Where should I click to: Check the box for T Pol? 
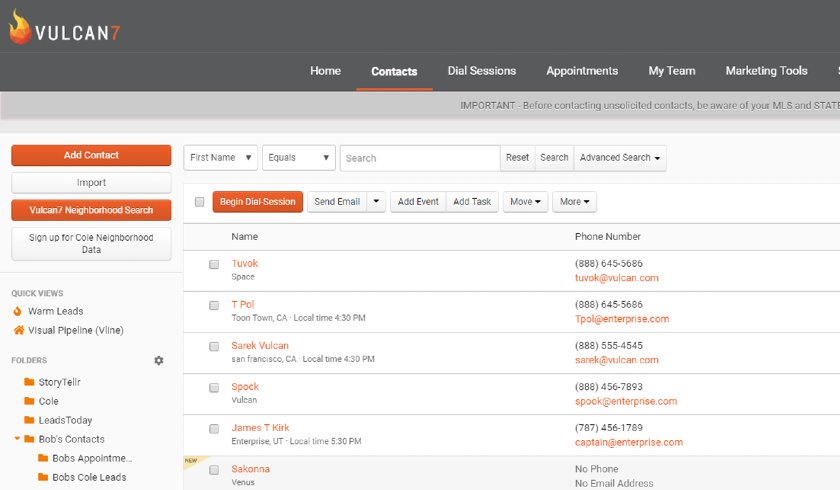[214, 305]
